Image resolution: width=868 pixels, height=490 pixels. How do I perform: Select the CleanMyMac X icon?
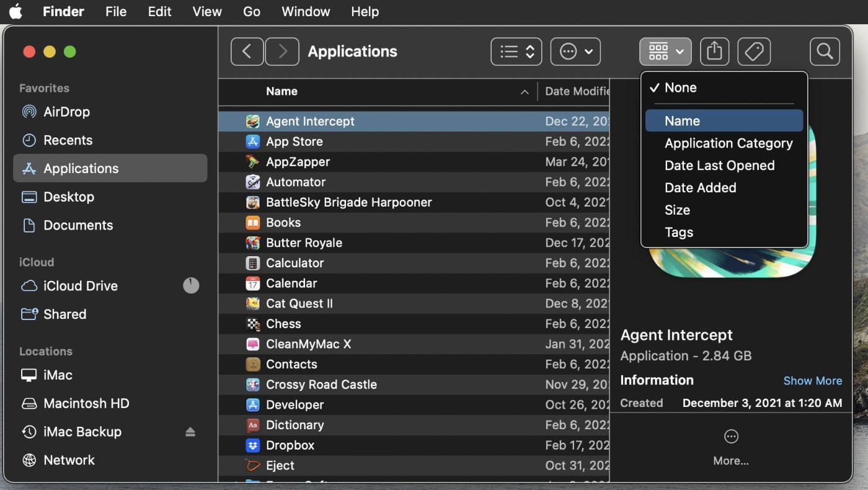[x=252, y=344]
